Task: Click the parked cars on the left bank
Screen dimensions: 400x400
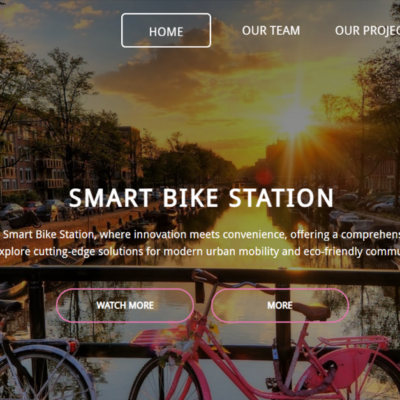Action: (x=37, y=209)
